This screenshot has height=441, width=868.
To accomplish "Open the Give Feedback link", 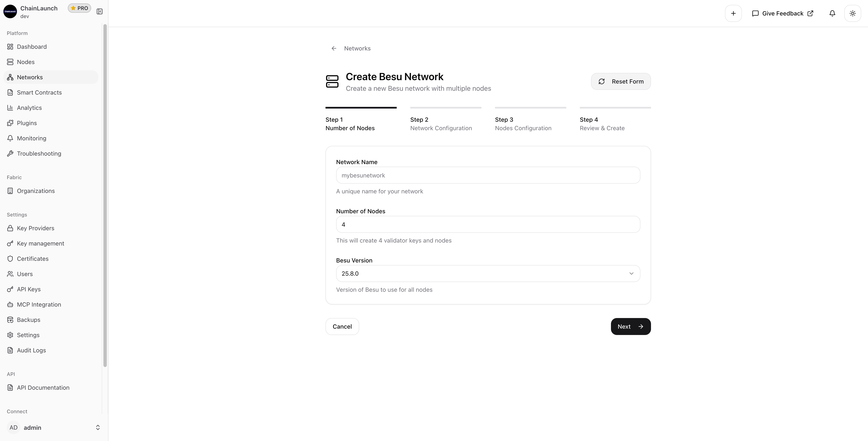I will pos(782,14).
